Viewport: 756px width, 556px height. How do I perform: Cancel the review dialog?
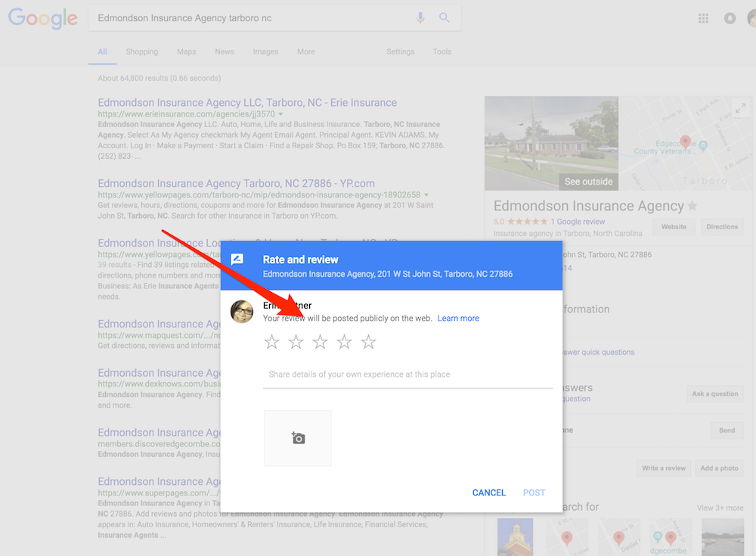click(489, 492)
